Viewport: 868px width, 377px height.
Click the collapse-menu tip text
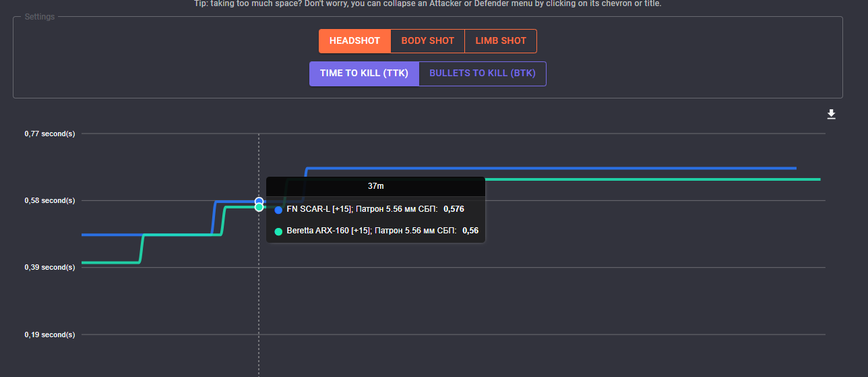point(428,3)
